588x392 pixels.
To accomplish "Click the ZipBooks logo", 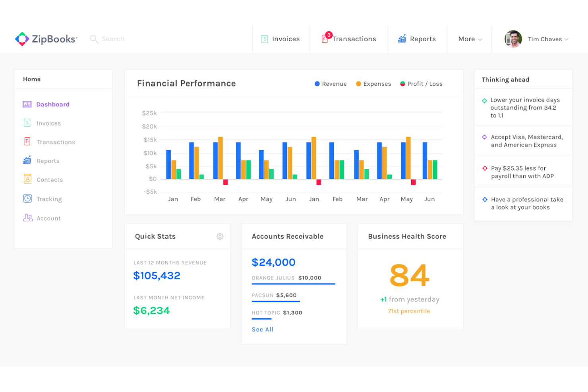I will [x=45, y=39].
